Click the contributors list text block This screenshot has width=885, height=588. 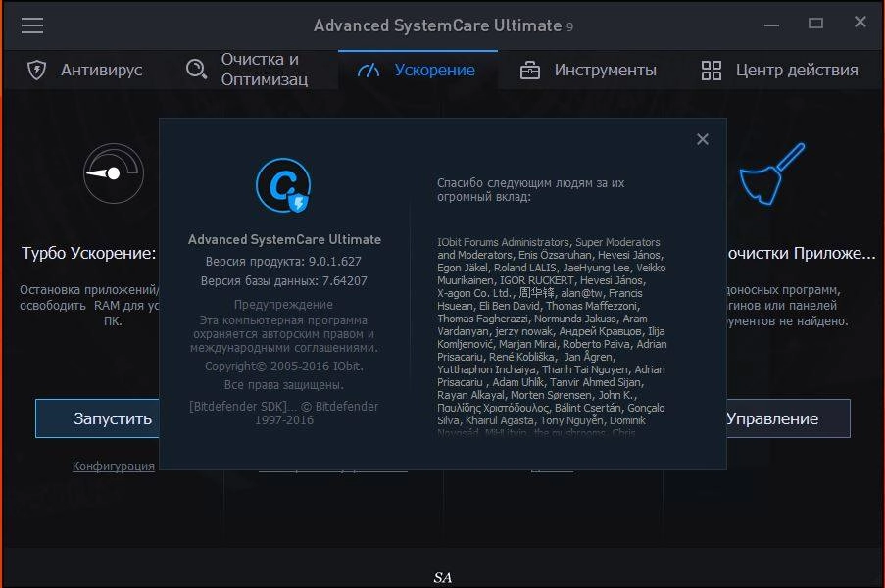click(552, 337)
